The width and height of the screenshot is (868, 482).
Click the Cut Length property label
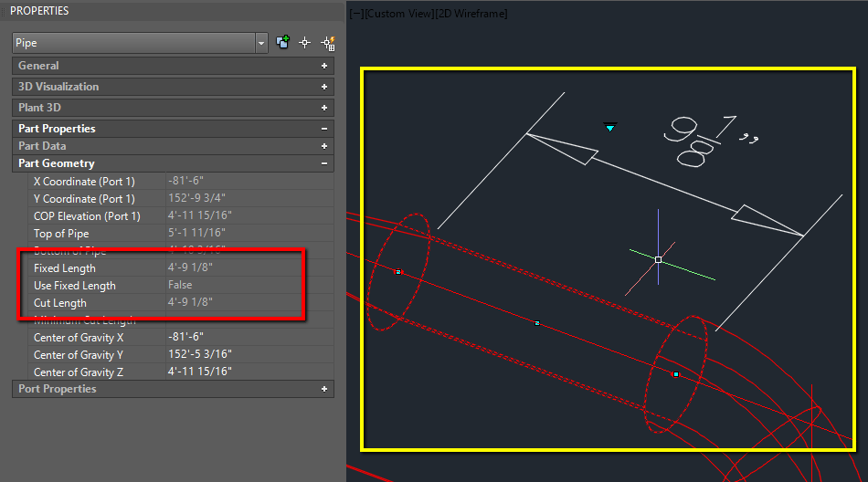click(x=59, y=303)
